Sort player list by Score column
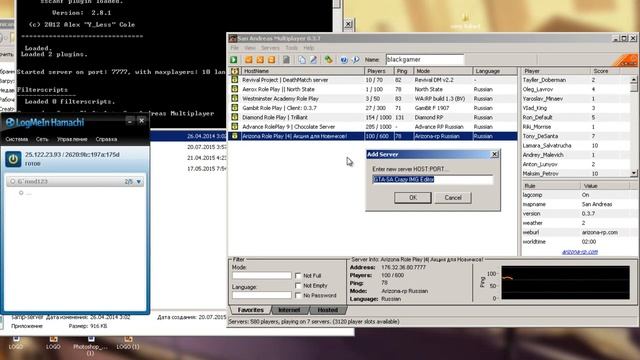This screenshot has height=360, width=640. coord(605,71)
